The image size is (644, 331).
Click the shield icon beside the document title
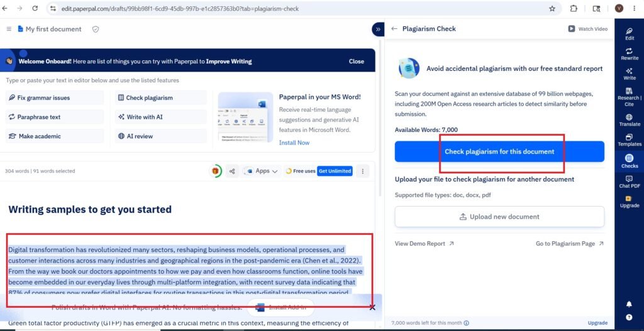point(96,29)
